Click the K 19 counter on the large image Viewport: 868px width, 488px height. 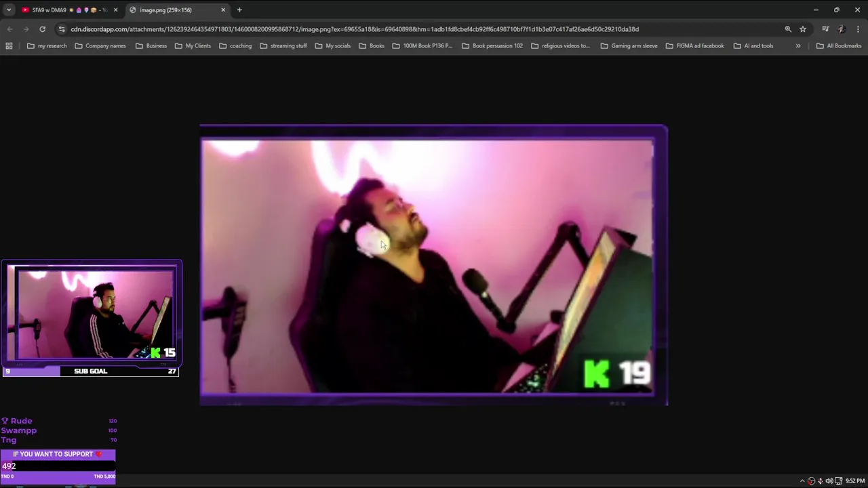617,374
